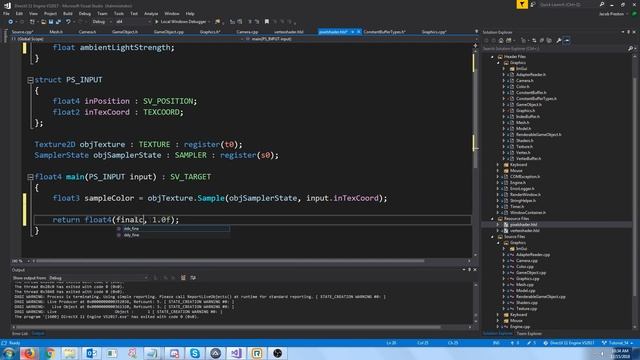640x360 pixels.
Task: Toggle Word Wrap icon in Output panel
Action: click(x=193, y=278)
